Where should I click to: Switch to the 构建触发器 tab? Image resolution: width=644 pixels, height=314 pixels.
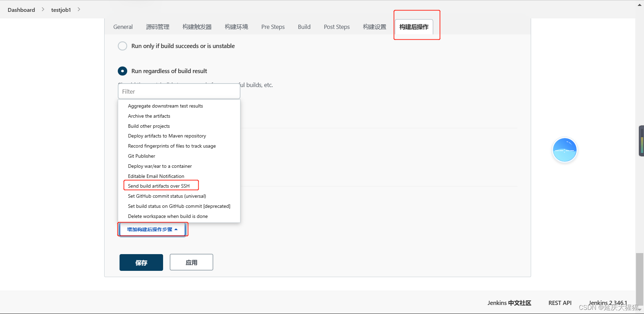point(197,27)
